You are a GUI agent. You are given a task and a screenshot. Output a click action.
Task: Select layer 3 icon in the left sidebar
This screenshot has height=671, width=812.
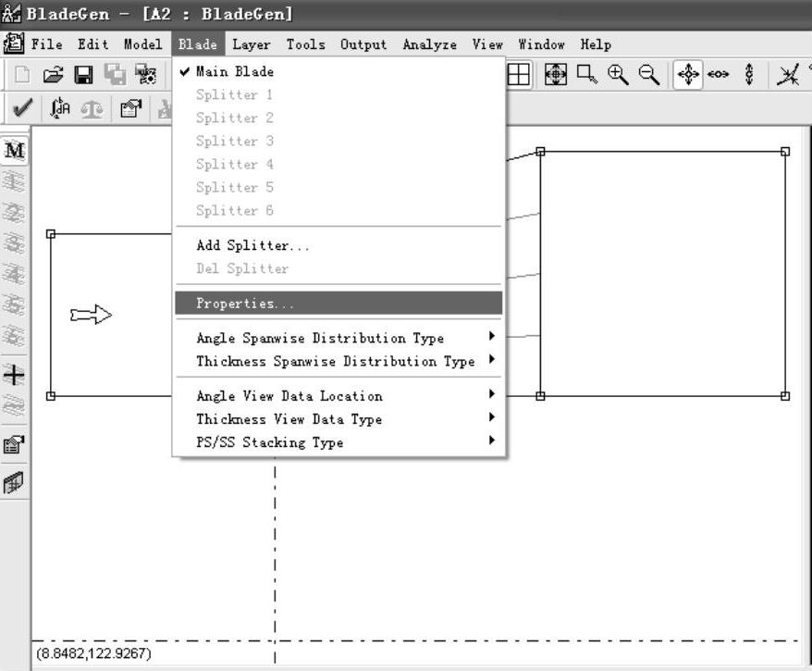click(14, 243)
